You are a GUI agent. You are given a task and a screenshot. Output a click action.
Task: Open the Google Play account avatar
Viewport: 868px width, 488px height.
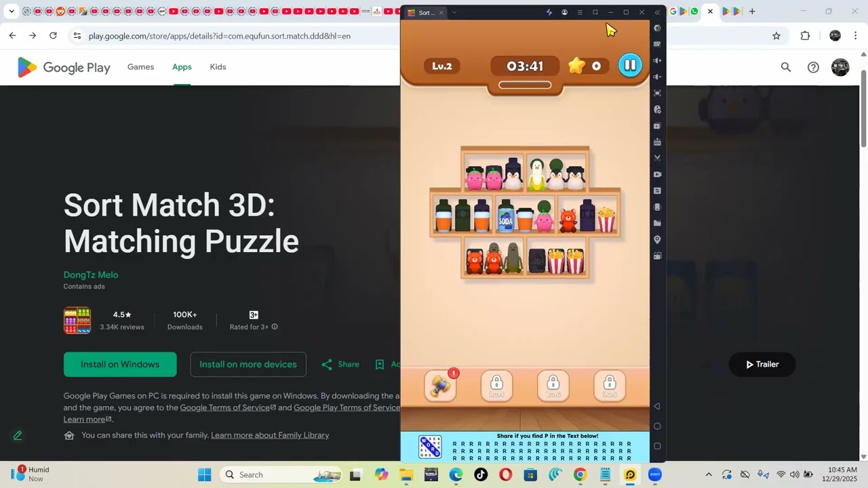coord(840,67)
